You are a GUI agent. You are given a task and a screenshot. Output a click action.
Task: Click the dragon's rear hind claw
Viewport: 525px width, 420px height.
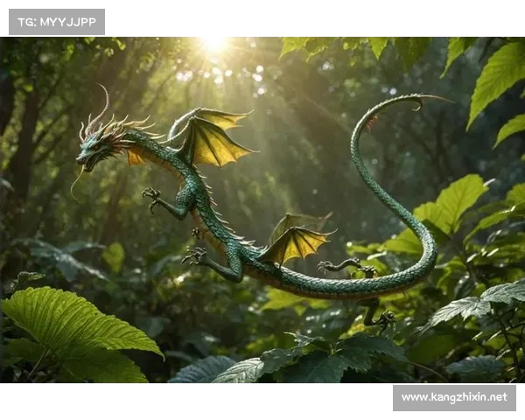(382, 319)
